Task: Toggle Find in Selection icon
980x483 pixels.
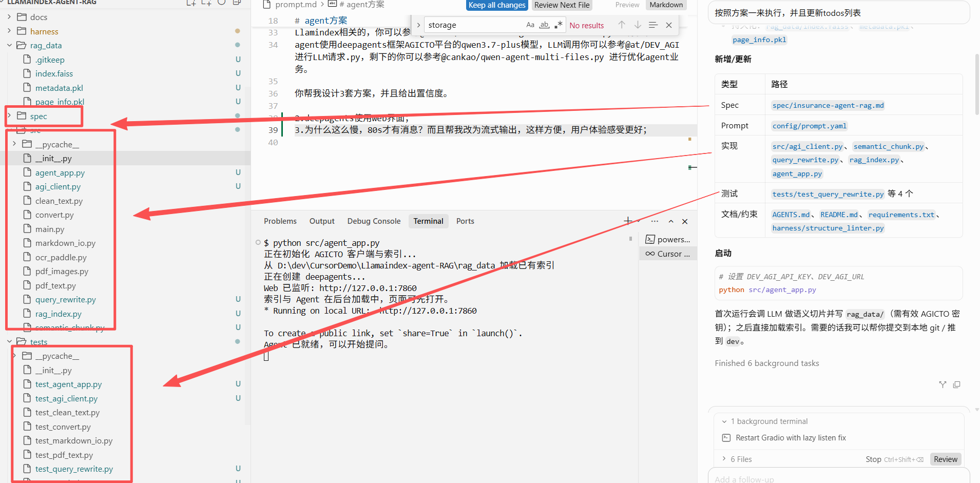Action: pyautogui.click(x=653, y=25)
